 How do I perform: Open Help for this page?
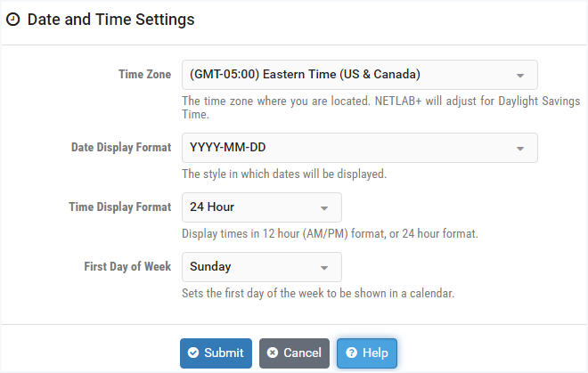tap(367, 353)
